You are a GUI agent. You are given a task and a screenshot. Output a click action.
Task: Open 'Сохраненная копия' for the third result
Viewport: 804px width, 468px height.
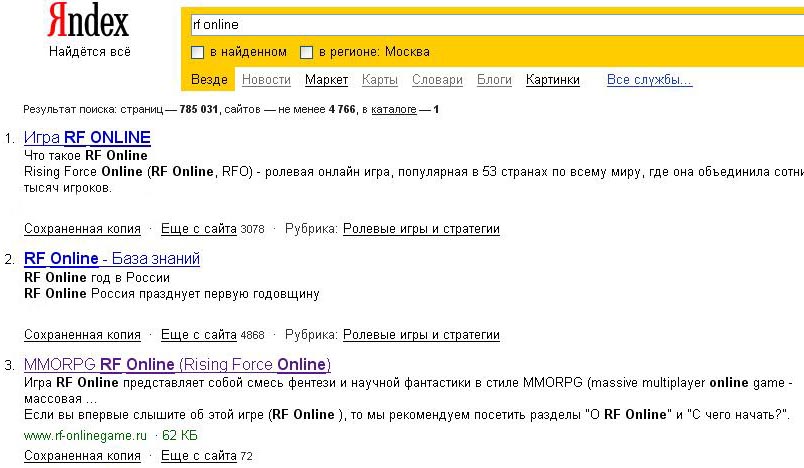(x=83, y=456)
